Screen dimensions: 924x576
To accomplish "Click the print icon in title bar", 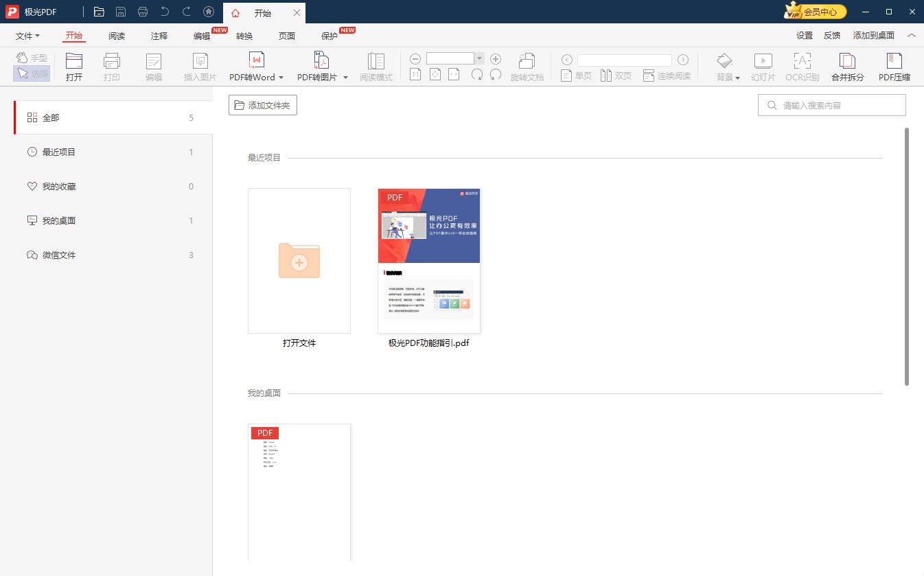I will point(143,12).
